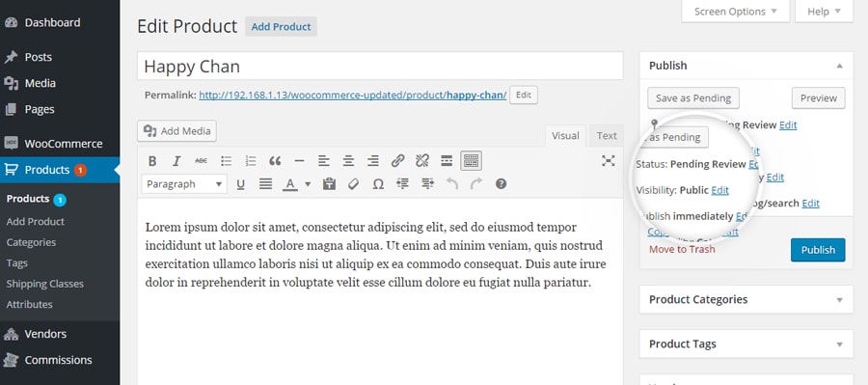Open the Paragraph format dropdown
The width and height of the screenshot is (868, 385).
tap(184, 184)
